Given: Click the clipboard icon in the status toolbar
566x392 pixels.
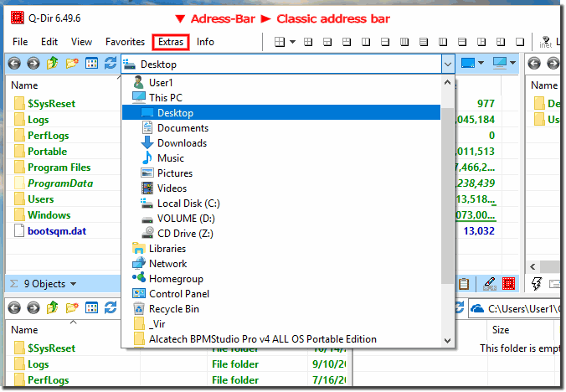Looking at the screenshot, I should click(x=464, y=284).
